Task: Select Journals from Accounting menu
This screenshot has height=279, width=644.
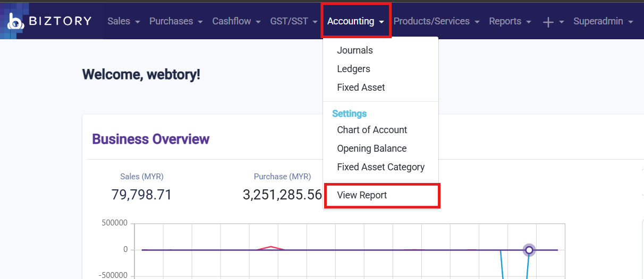Action: point(355,50)
